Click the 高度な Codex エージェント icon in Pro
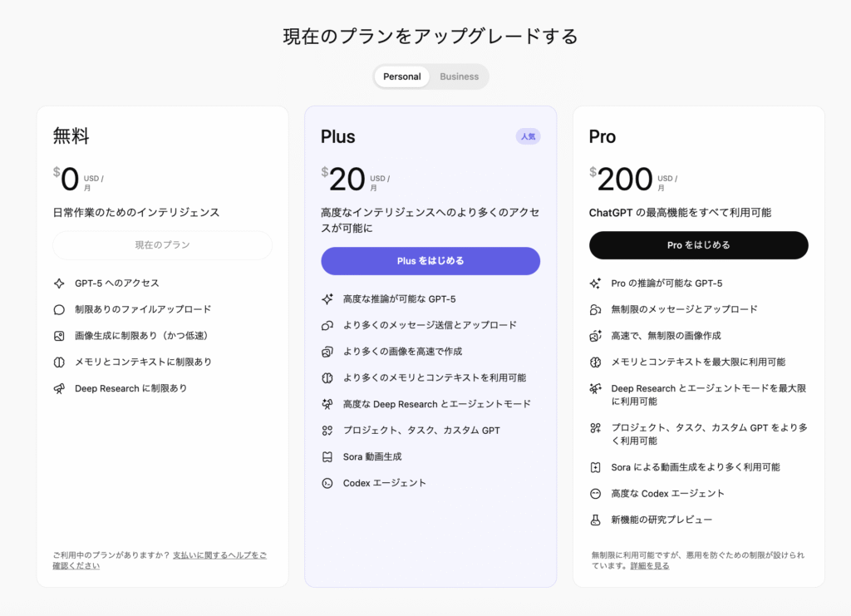Screen dimensions: 851x616 [595, 493]
